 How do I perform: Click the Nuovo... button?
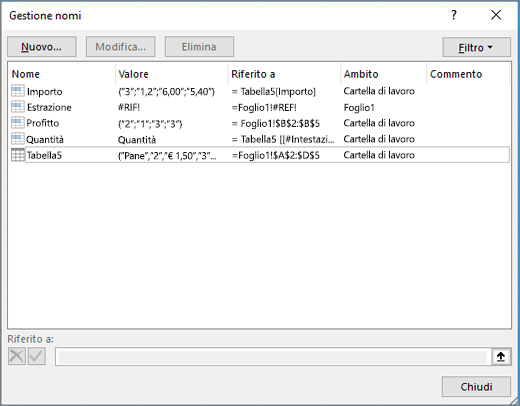pos(42,47)
